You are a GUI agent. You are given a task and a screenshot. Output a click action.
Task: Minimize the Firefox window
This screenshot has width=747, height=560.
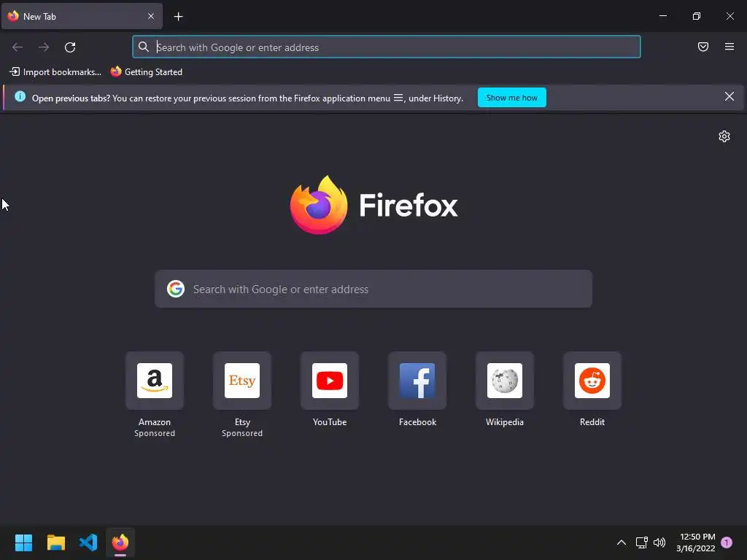(x=662, y=16)
